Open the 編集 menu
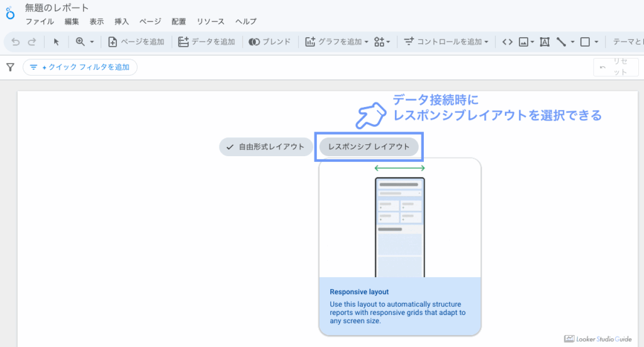 (72, 22)
